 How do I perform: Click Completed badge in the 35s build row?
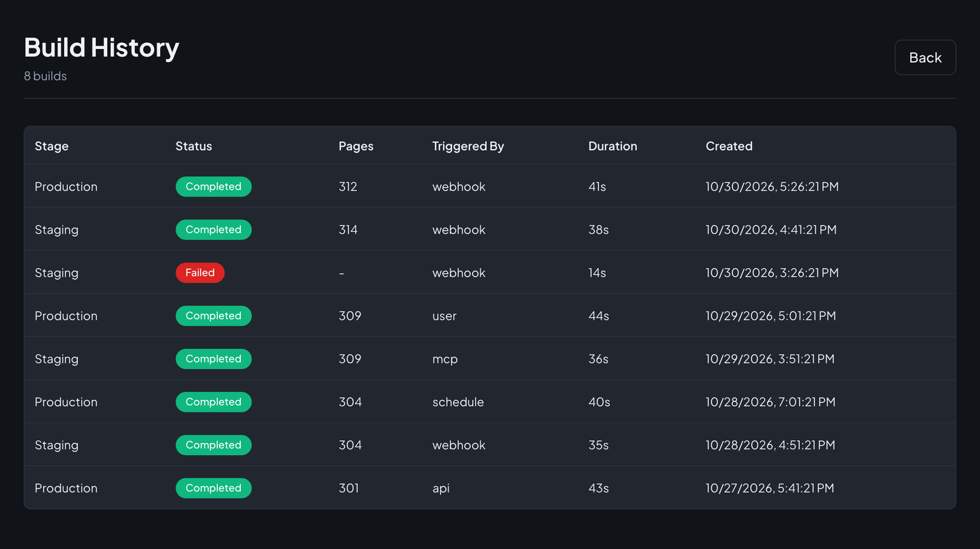pos(214,445)
